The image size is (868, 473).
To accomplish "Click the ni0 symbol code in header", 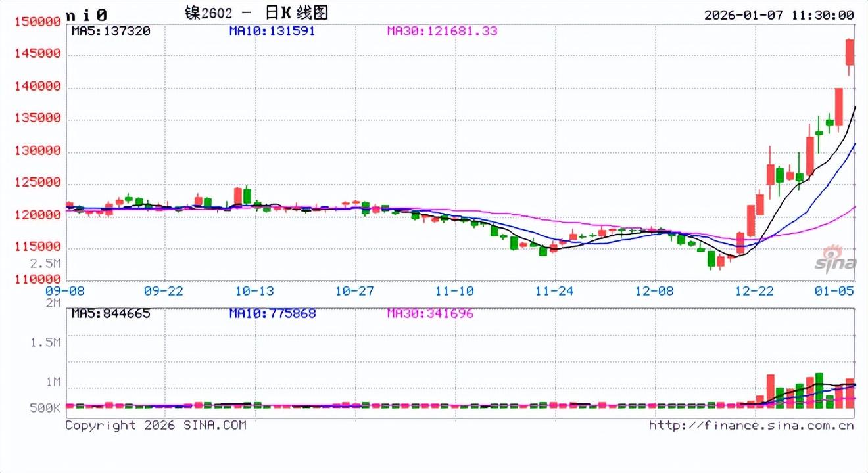I will click(x=86, y=14).
